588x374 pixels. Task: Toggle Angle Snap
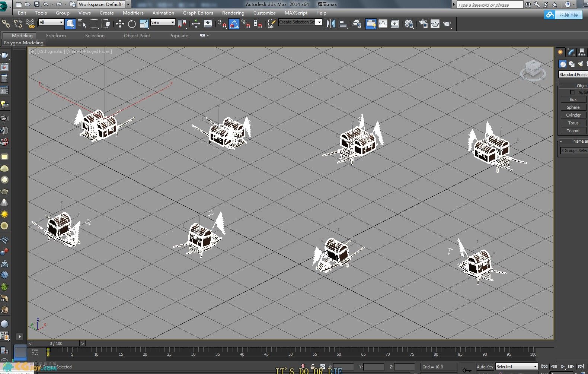click(x=234, y=24)
